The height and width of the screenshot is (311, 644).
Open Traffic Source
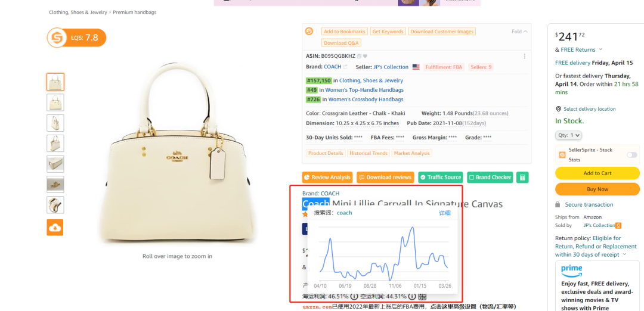(441, 177)
